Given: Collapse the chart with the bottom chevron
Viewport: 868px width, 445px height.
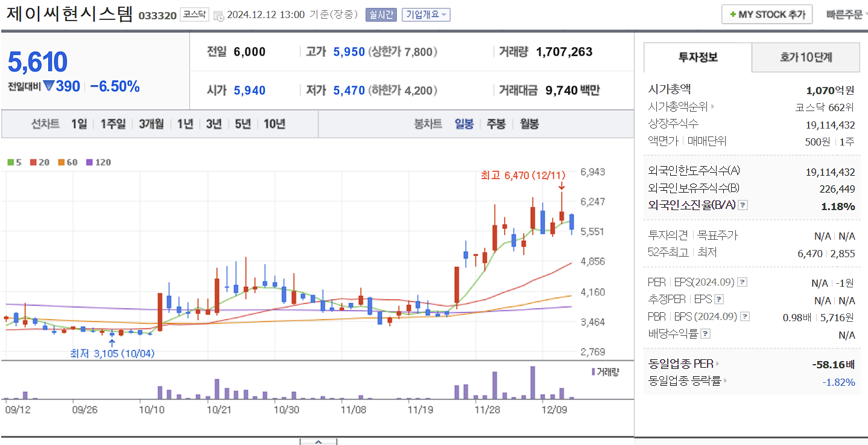Looking at the screenshot, I should tap(318, 443).
